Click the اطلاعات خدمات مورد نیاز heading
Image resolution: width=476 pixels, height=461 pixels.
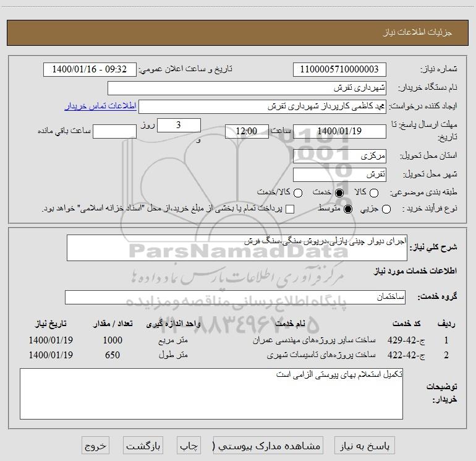click(415, 271)
